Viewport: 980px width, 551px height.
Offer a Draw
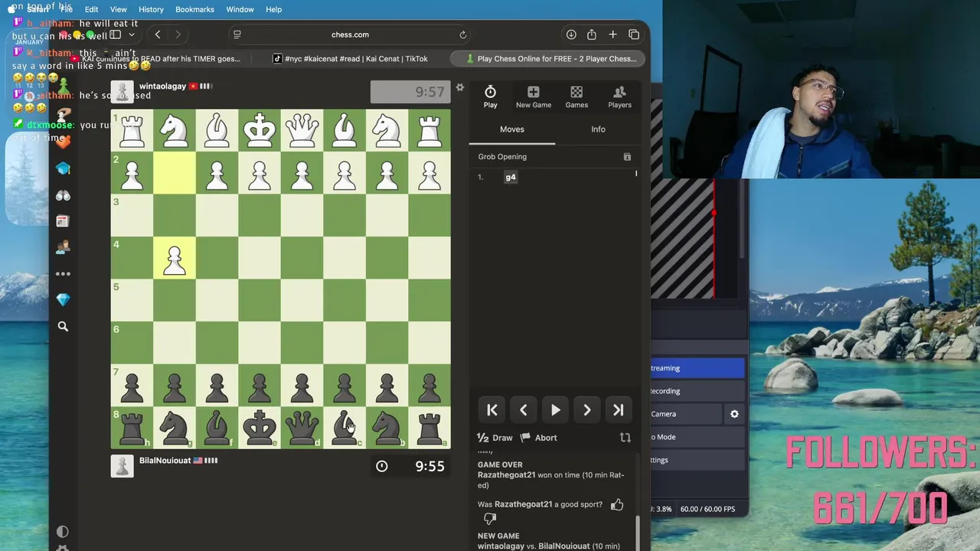[x=495, y=438]
